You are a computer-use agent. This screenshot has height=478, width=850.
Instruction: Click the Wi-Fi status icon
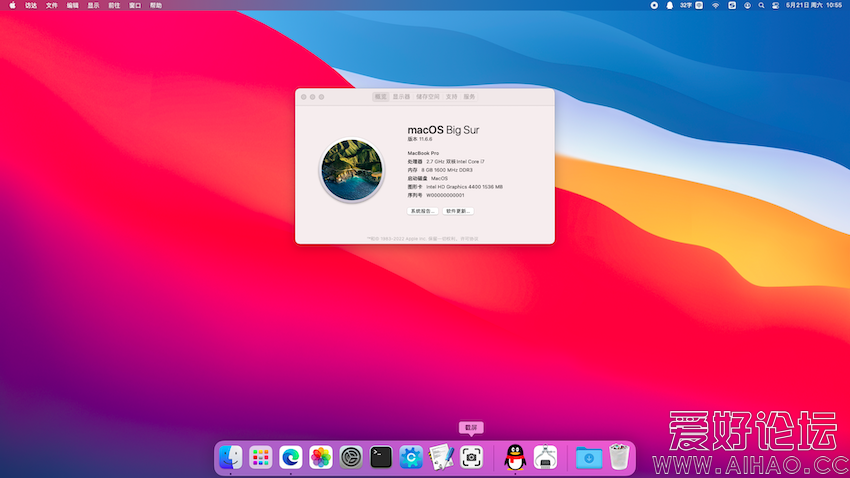point(715,5)
